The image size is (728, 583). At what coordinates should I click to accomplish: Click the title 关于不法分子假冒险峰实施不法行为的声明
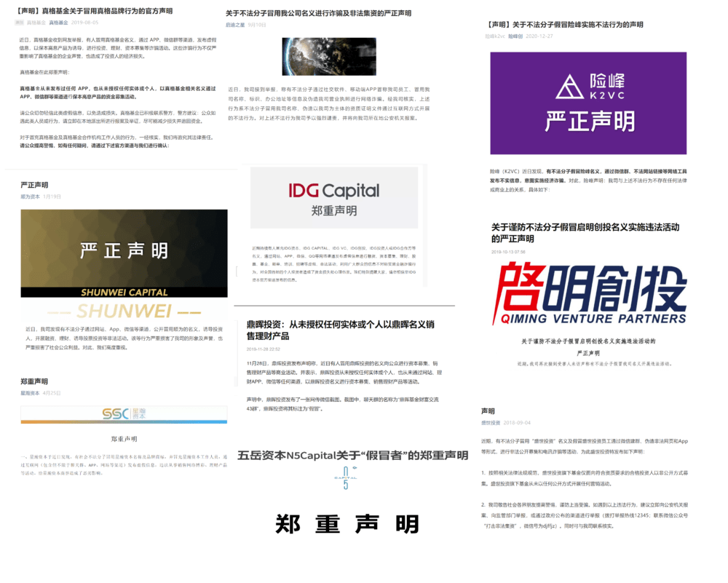(x=565, y=25)
